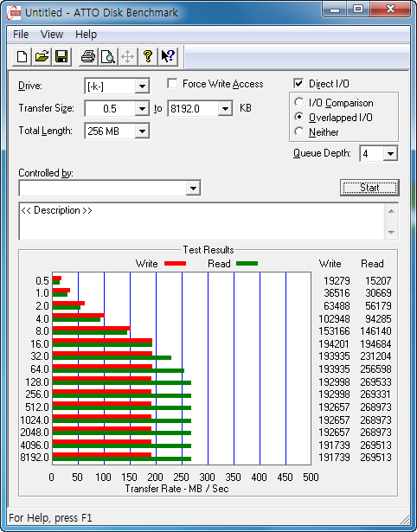Click the read value 256598
This screenshot has width=417, height=532.
[x=376, y=369]
